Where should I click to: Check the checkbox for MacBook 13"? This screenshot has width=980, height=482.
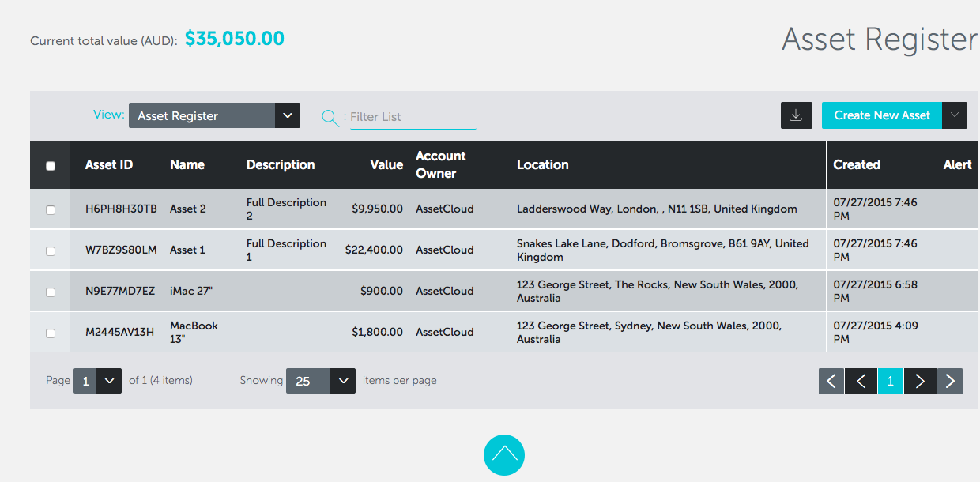[x=51, y=332]
